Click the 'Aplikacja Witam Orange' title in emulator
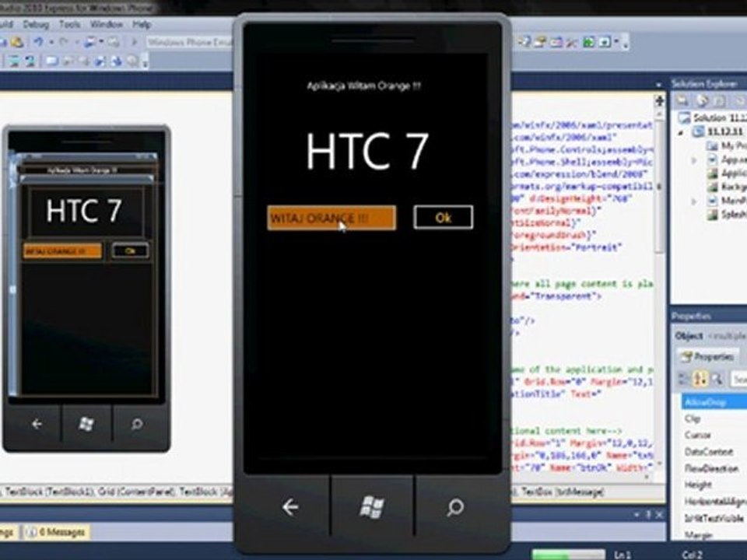Image resolution: width=747 pixels, height=560 pixels. (363, 86)
